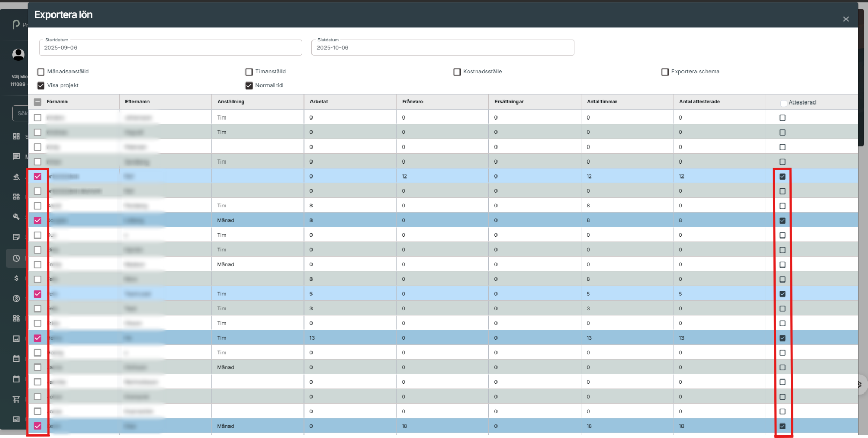This screenshot has height=438, width=868.
Task: Tick the Kostnadsställe checkbox
Action: point(457,72)
